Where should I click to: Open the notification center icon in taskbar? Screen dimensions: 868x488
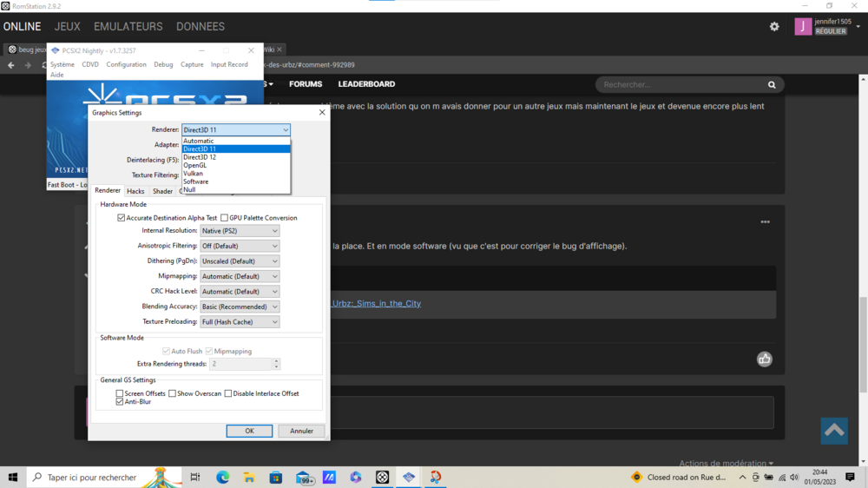849,478
